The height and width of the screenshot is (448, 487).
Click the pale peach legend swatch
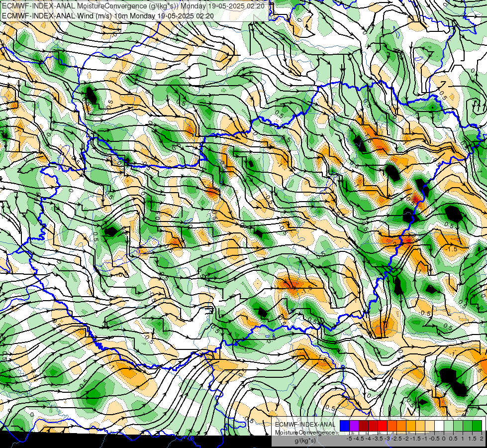(x=430, y=426)
